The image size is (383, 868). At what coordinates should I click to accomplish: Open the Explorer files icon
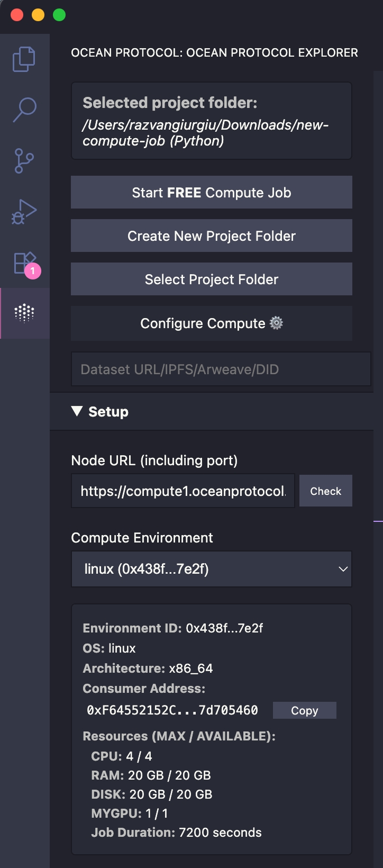point(24,59)
